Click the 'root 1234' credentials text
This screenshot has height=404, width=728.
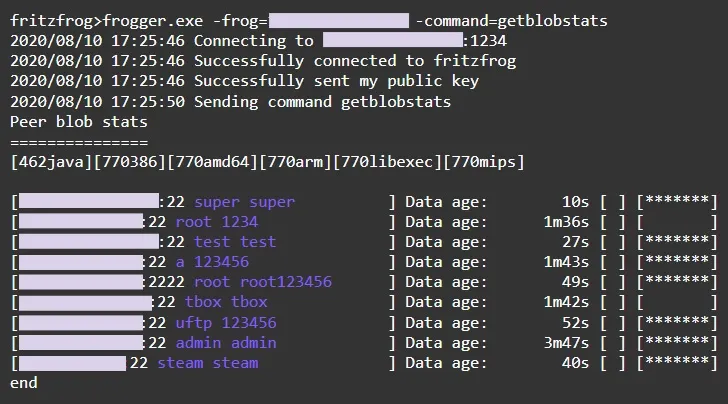tap(216, 222)
